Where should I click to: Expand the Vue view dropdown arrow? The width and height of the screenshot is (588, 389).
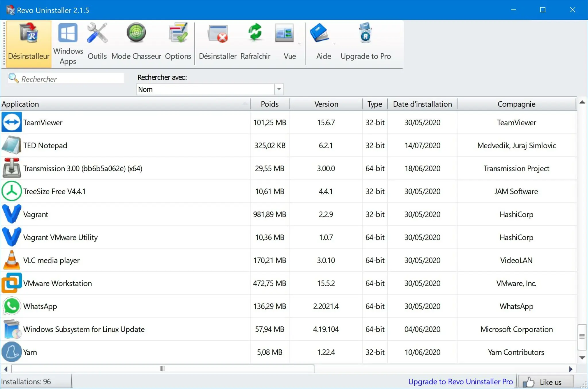299,44
